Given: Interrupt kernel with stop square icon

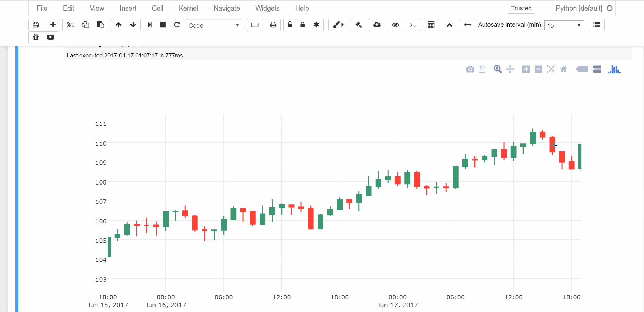Looking at the screenshot, I should coord(163,25).
